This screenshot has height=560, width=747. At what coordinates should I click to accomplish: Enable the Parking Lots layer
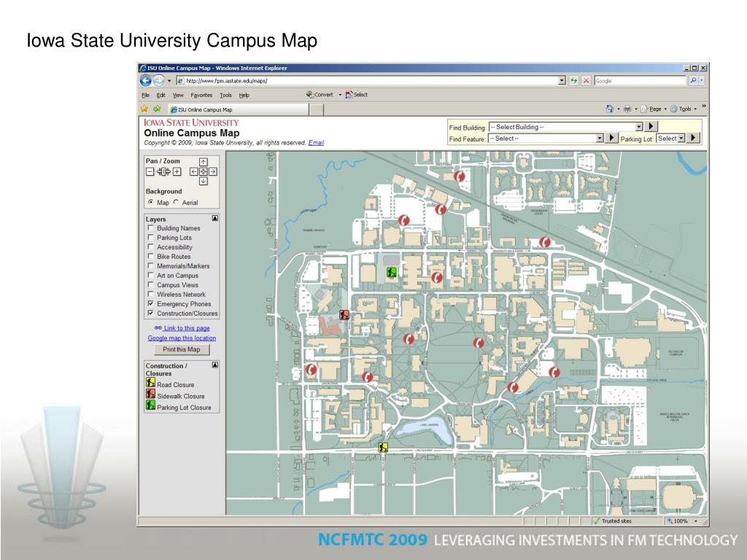point(150,237)
